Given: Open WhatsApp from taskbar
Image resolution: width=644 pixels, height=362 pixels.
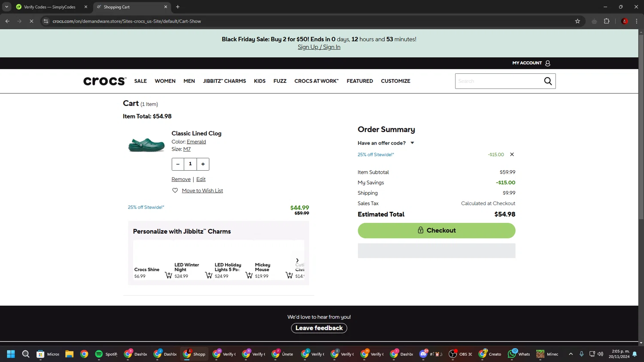Looking at the screenshot, I should (x=519, y=354).
